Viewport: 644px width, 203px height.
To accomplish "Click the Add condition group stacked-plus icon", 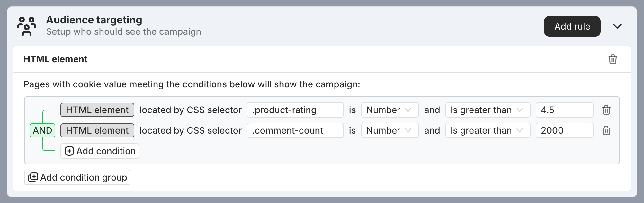I will coord(33,177).
